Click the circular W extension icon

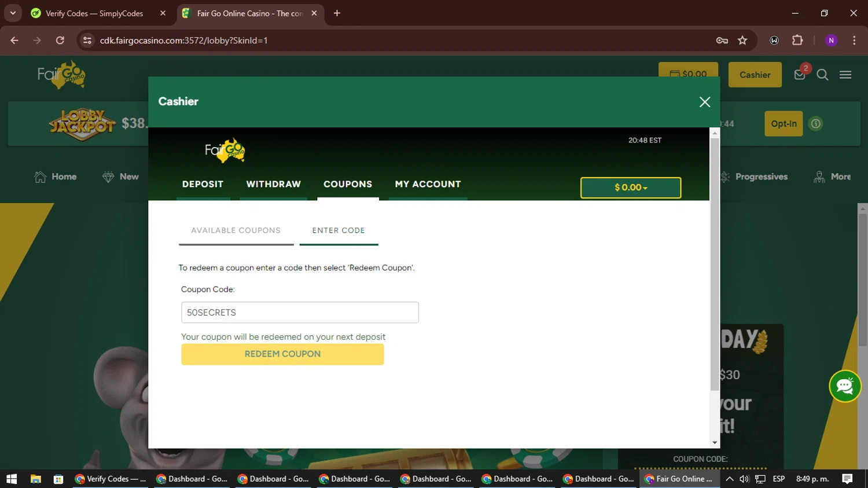pos(774,41)
